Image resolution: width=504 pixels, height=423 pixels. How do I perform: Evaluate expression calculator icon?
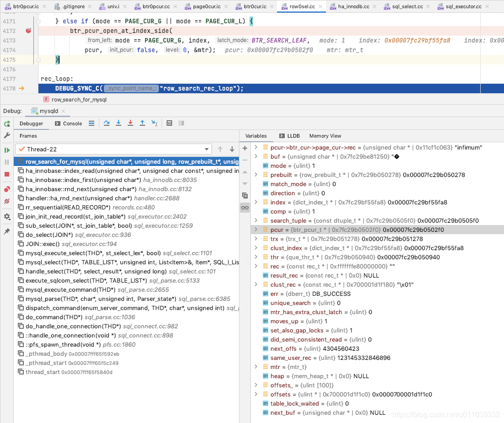[x=169, y=123]
